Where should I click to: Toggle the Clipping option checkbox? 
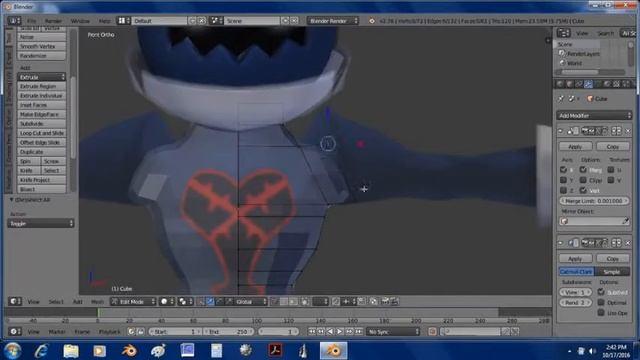tap(583, 180)
